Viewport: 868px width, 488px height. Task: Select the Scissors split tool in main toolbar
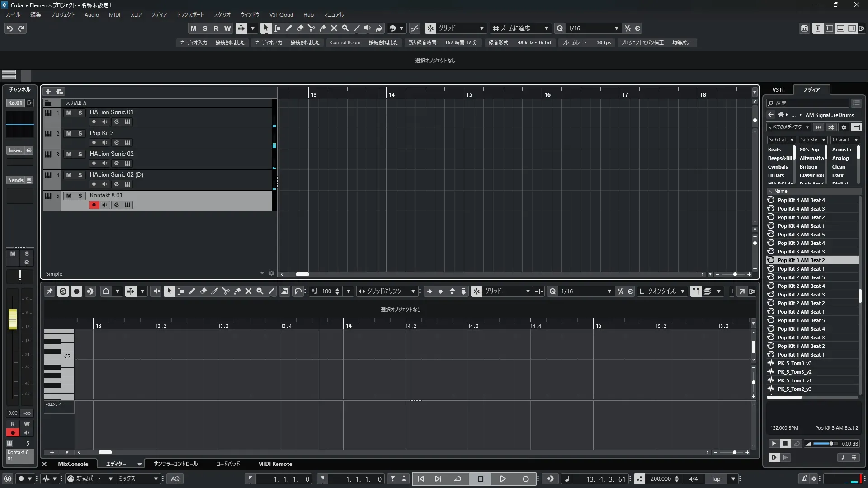(x=311, y=28)
